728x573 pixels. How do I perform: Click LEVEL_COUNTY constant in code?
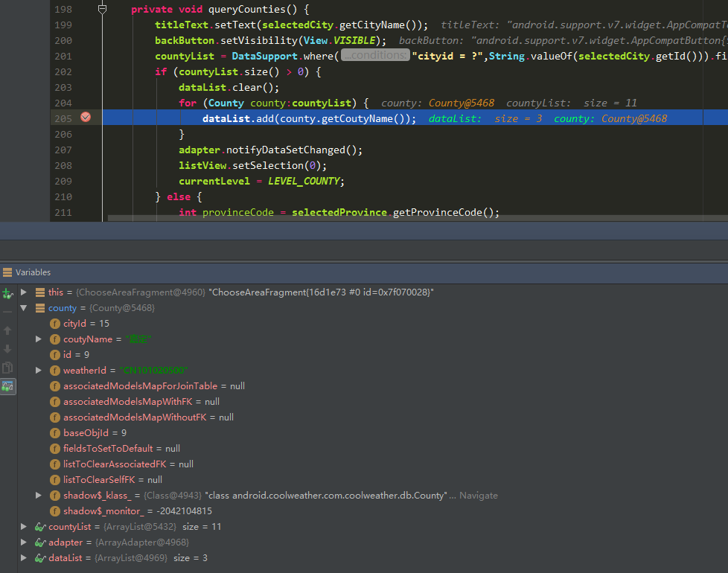click(x=304, y=181)
